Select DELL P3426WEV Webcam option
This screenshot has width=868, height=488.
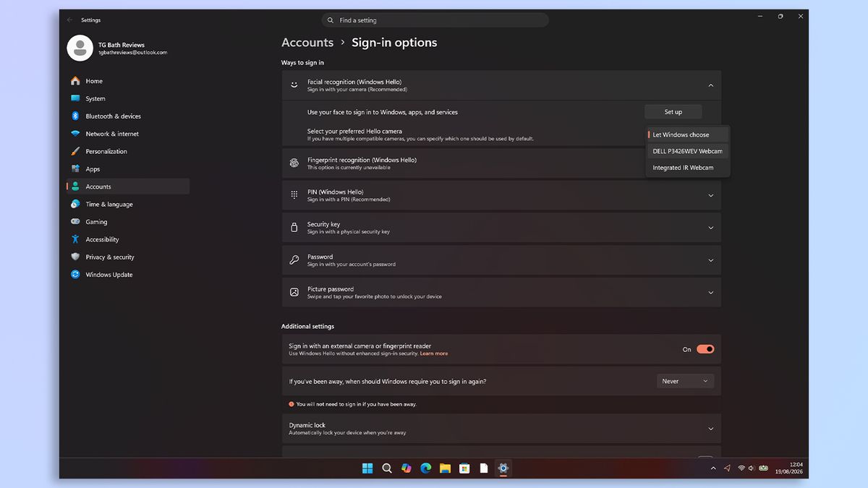[x=687, y=151]
